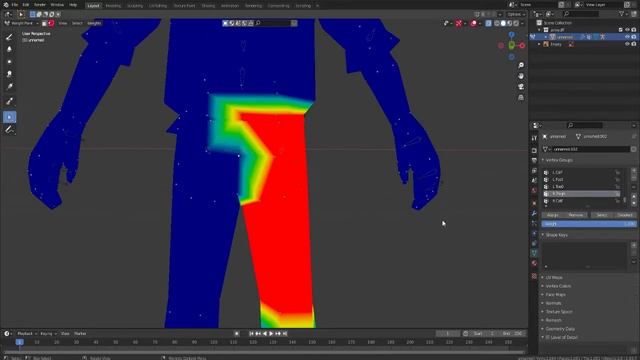Toggle viewport overlays button

coord(474,23)
